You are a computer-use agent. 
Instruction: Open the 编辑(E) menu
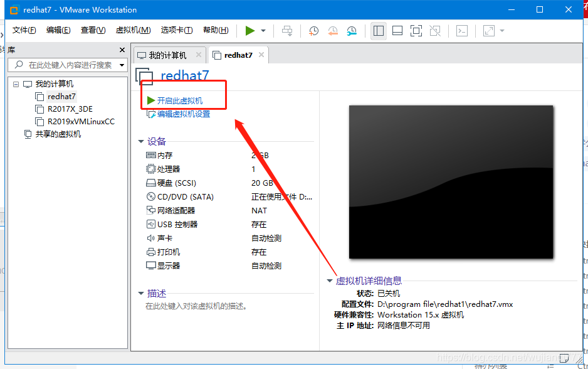(x=58, y=30)
